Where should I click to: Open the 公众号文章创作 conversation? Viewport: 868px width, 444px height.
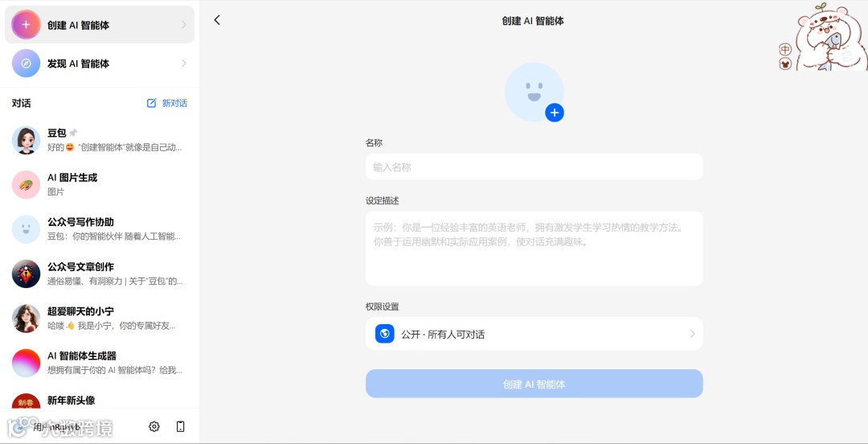[x=100, y=273]
